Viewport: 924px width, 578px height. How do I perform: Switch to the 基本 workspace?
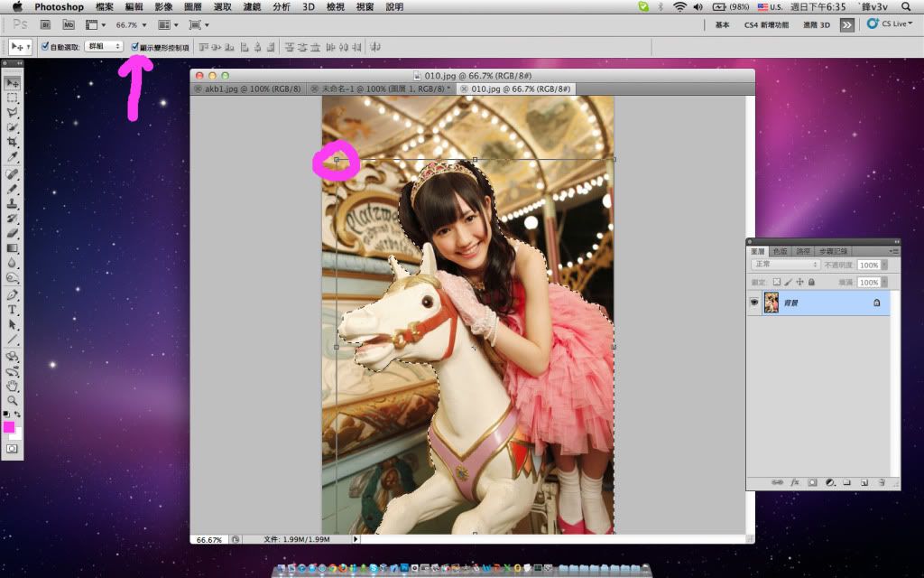pos(722,25)
